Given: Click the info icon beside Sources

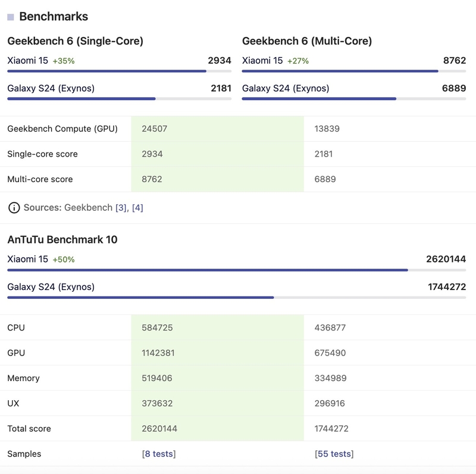Looking at the screenshot, I should (13, 208).
